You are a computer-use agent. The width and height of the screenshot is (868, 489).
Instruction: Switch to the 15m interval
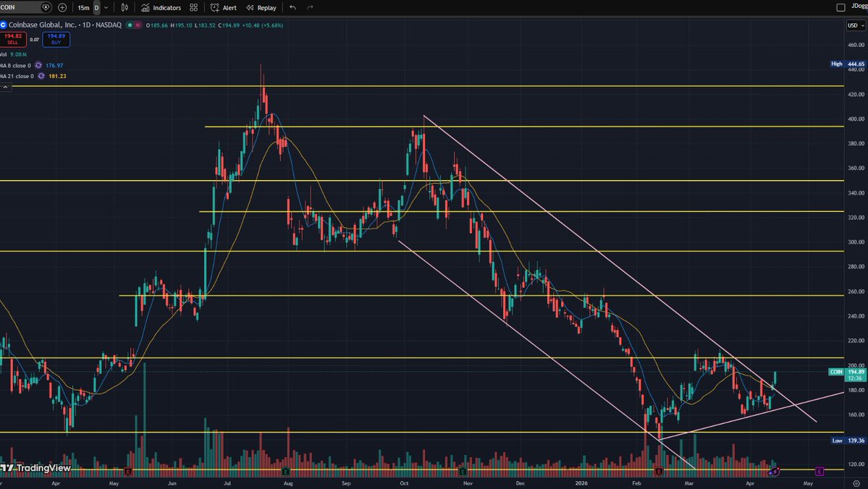[83, 8]
